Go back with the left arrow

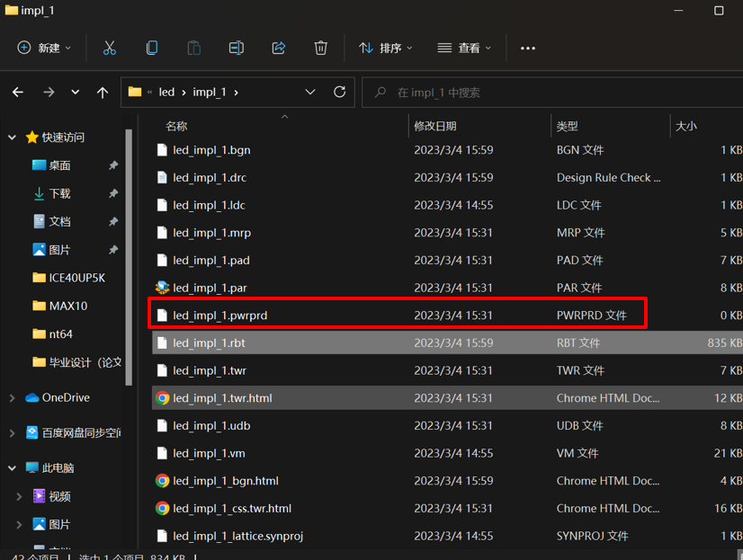click(x=18, y=92)
